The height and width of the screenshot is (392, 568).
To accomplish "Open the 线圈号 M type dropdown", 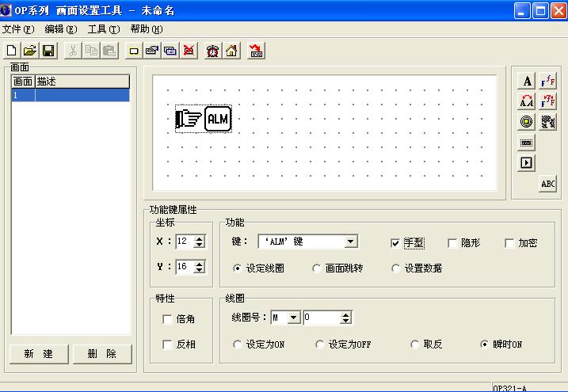I will (294, 318).
